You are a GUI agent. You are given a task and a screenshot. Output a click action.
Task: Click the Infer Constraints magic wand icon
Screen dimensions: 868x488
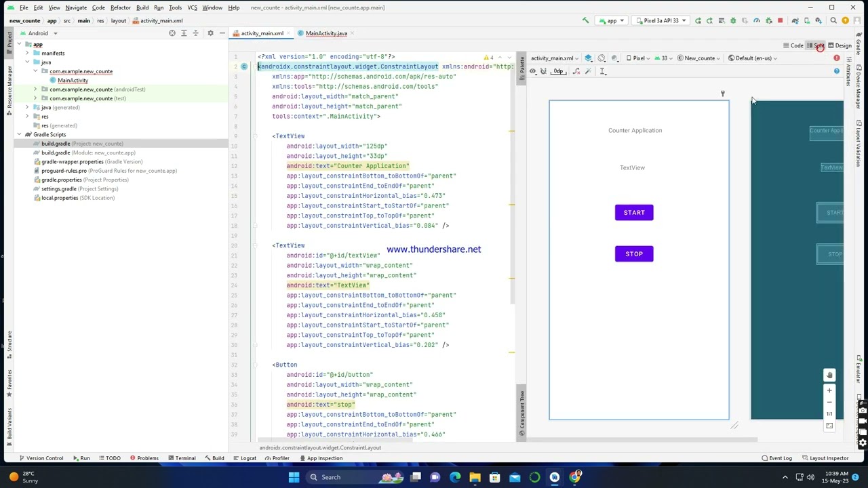[588, 71]
